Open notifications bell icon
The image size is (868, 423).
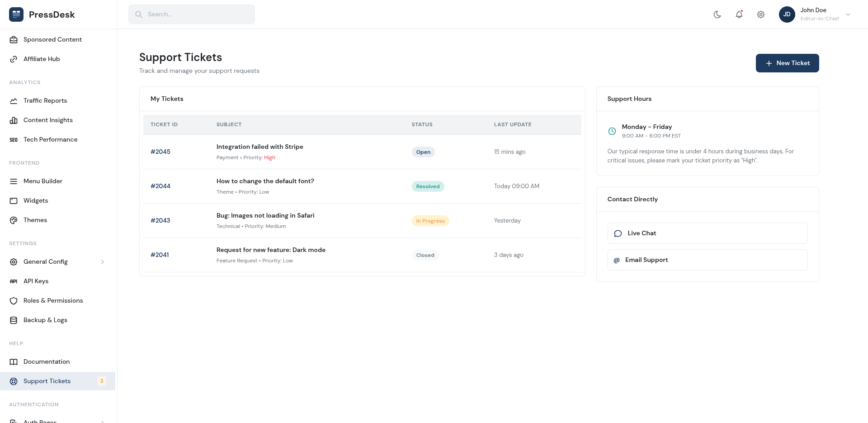(739, 14)
